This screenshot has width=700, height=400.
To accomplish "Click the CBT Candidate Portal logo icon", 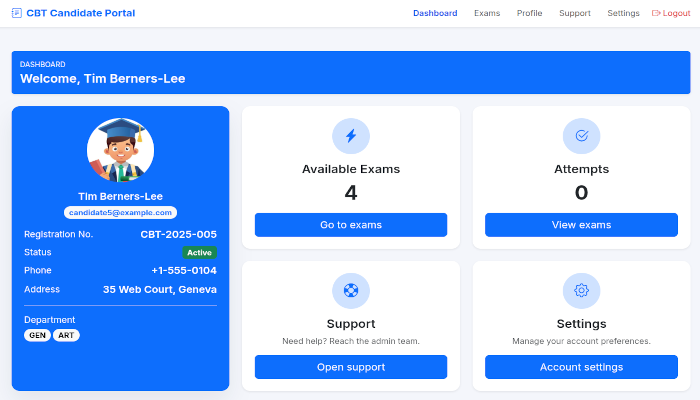I will tap(17, 13).
